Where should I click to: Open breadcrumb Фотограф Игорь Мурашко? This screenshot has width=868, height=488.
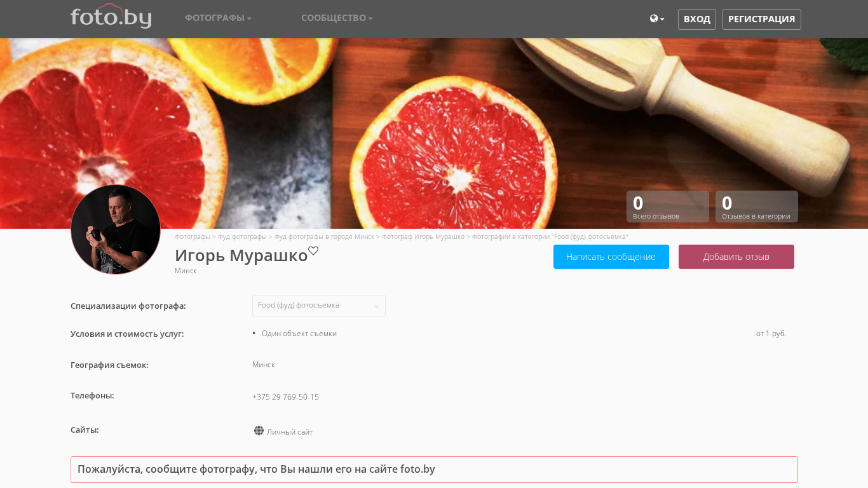pos(423,236)
